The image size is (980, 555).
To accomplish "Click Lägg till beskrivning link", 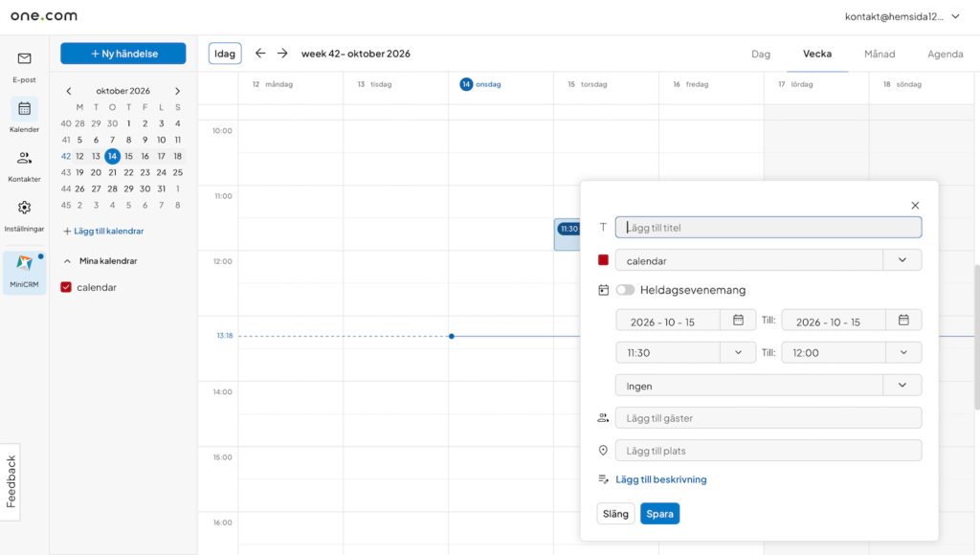I will 660,479.
